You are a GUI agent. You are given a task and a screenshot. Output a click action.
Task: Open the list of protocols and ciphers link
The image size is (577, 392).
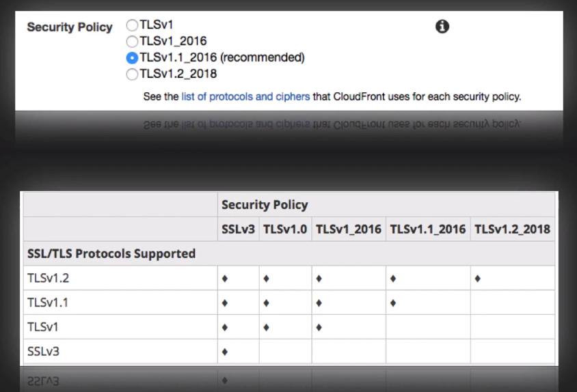(245, 96)
